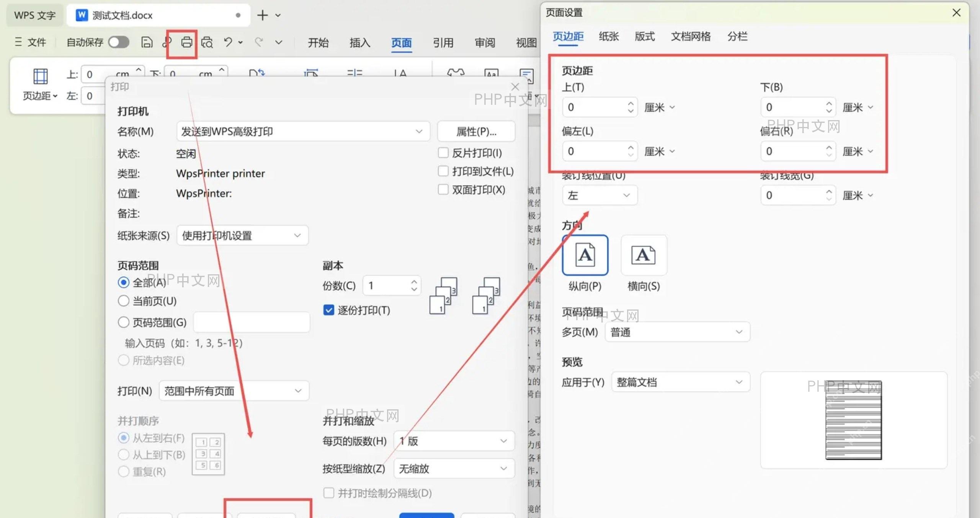This screenshot has height=518, width=980.
Task: Click the 属性(P) button in print dialog
Action: 476,132
